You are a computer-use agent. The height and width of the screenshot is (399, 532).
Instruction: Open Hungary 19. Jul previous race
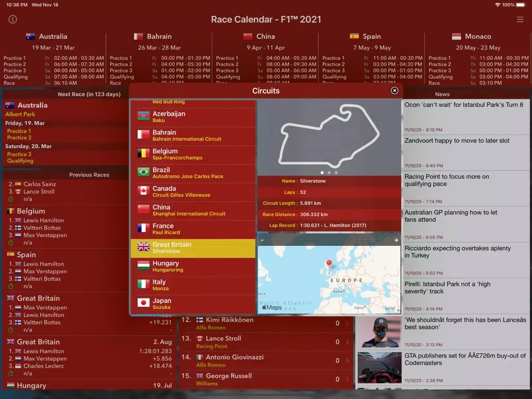90,385
